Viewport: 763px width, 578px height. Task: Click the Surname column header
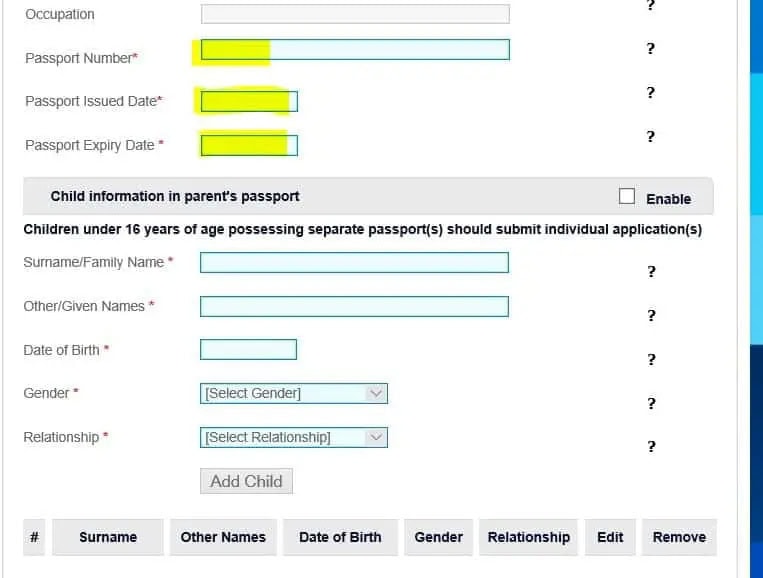coord(108,537)
